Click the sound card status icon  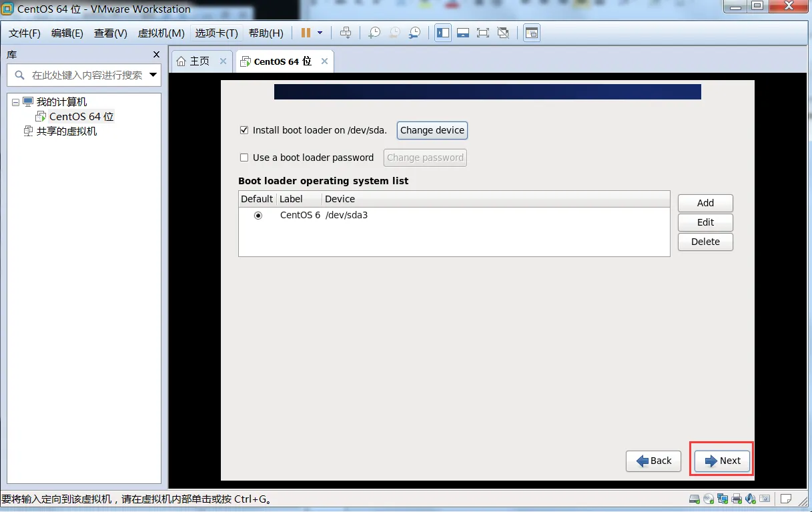pyautogui.click(x=751, y=499)
